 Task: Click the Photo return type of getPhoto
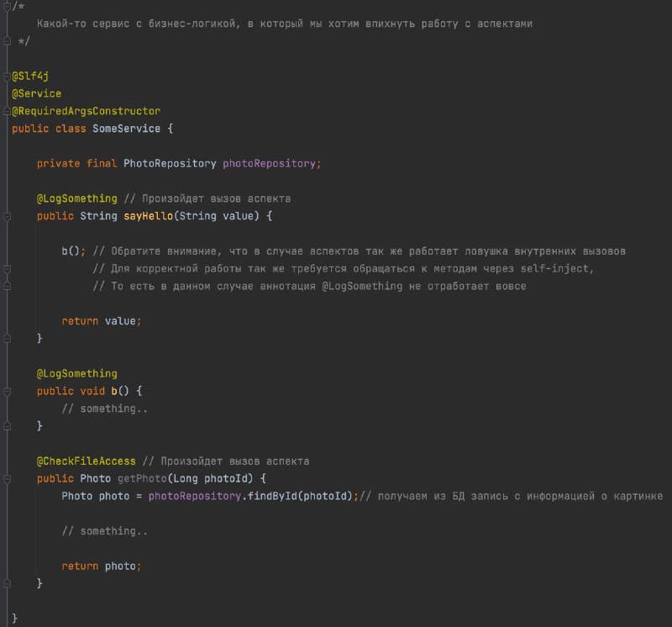[95, 478]
